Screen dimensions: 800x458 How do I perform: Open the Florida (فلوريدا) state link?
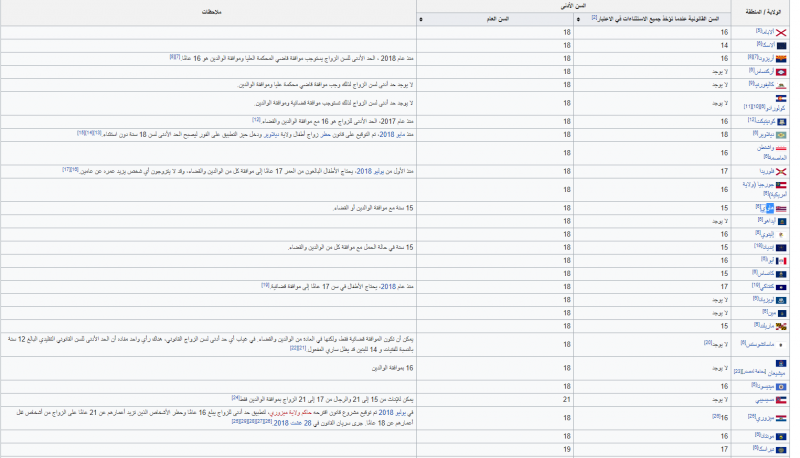[x=766, y=172]
